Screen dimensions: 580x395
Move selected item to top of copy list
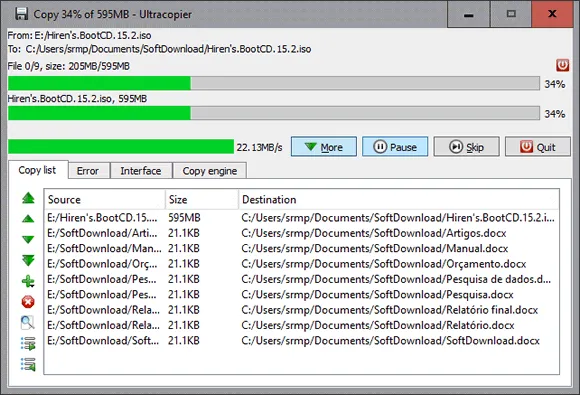[28, 198]
